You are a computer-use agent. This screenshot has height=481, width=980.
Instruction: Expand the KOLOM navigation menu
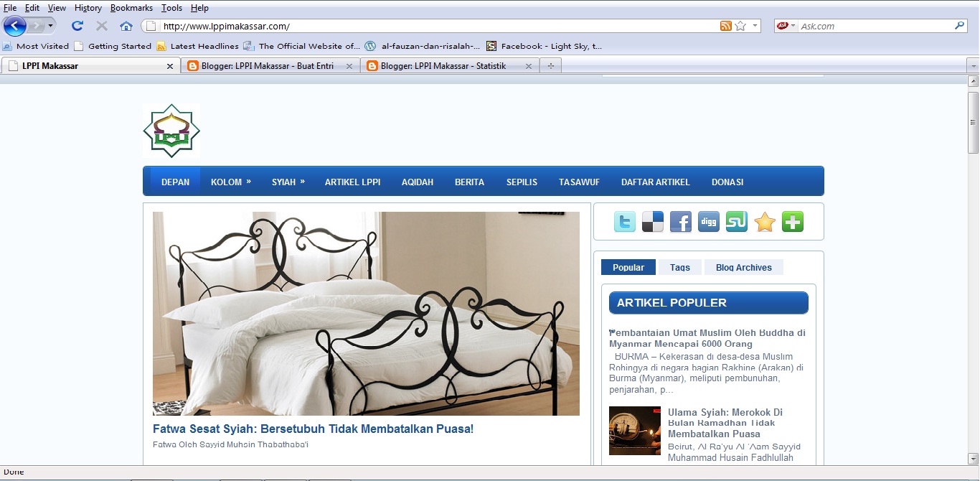coord(231,182)
